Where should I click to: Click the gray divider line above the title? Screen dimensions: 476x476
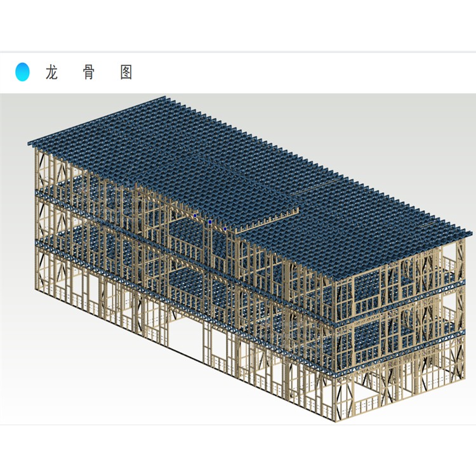[238, 51]
